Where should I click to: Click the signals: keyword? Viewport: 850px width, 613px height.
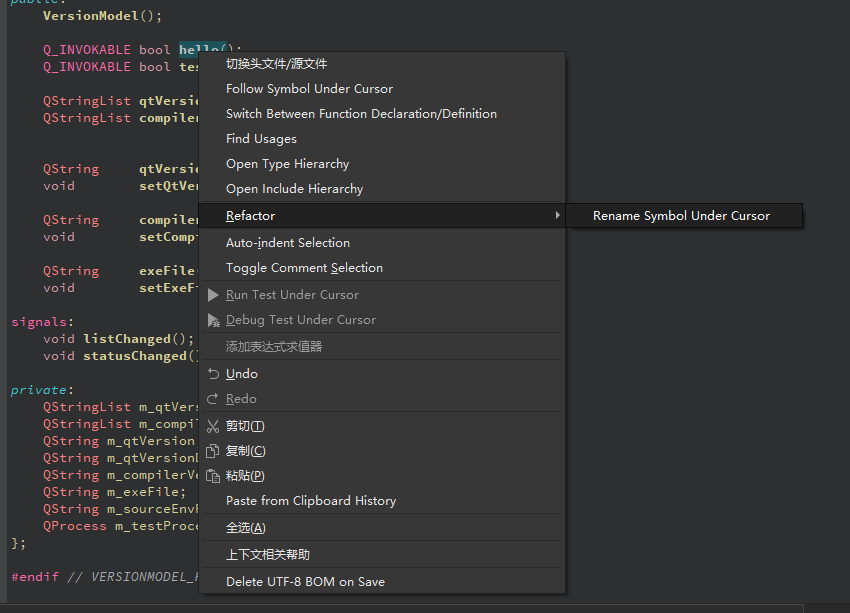point(42,322)
